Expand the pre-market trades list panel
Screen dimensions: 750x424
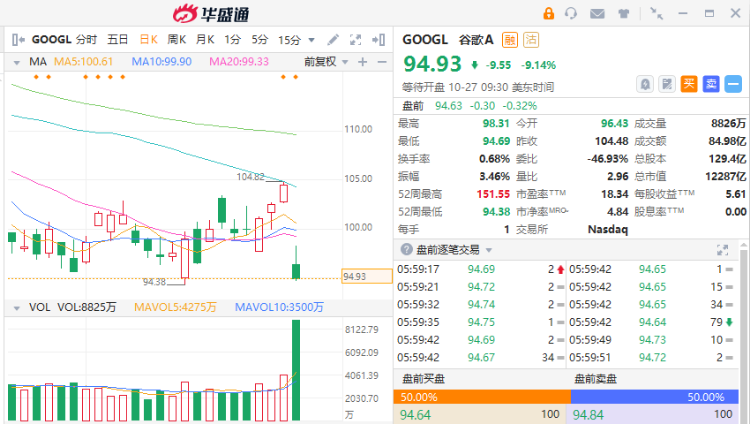tap(722, 250)
